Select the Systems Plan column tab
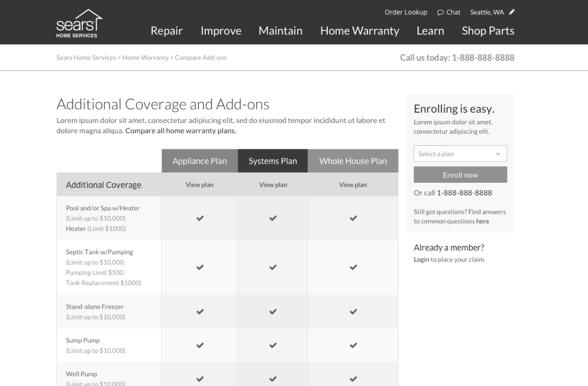The height and width of the screenshot is (386, 588). (273, 161)
